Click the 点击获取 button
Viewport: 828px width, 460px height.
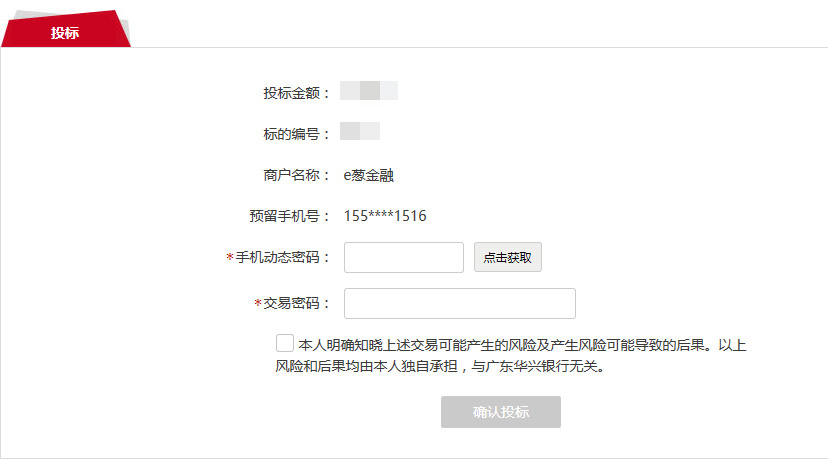coord(507,257)
